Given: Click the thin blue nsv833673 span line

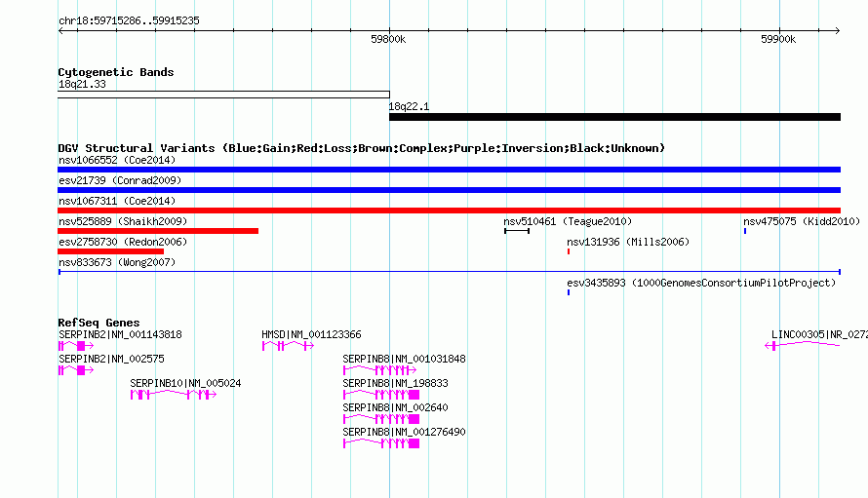Looking at the screenshot, I should coord(449,272).
